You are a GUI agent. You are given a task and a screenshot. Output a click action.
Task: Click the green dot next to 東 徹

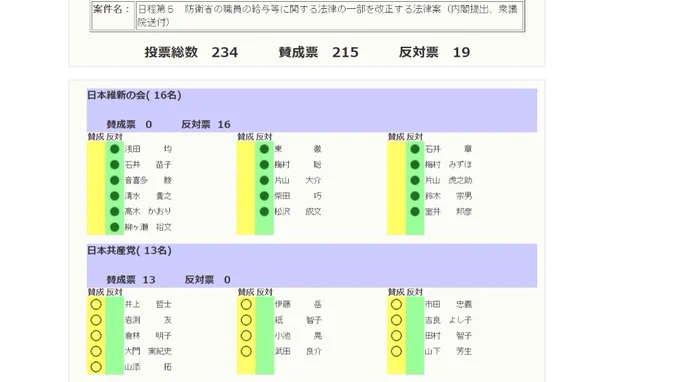(x=264, y=149)
